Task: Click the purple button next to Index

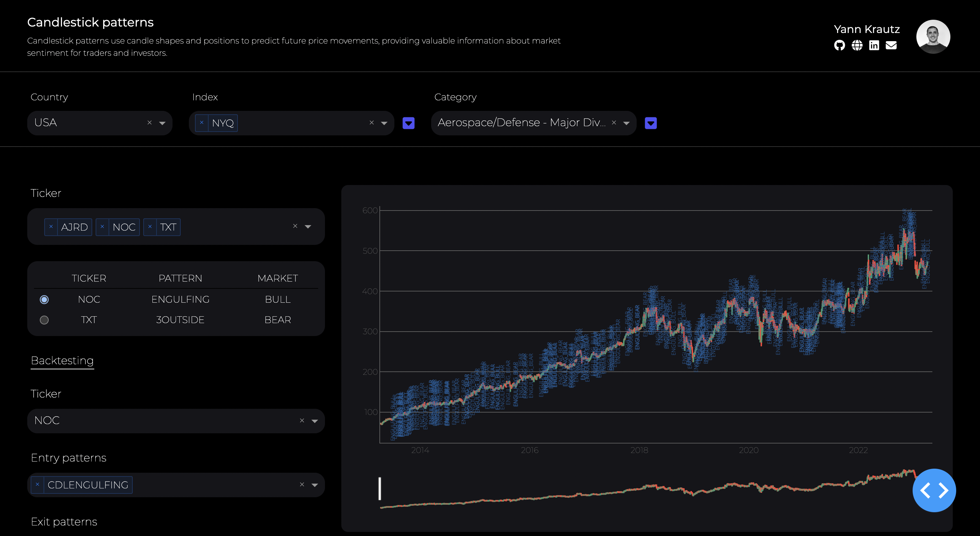Action: click(x=409, y=123)
